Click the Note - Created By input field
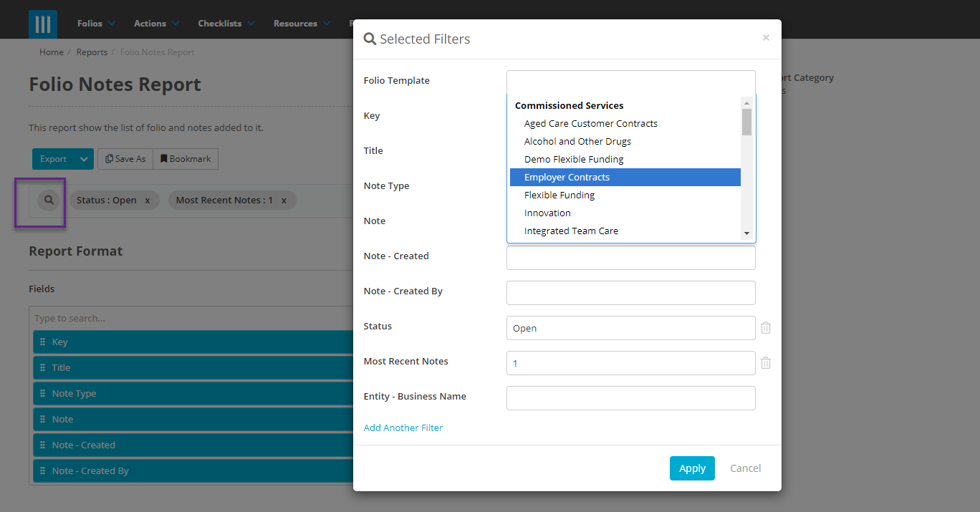 630,293
